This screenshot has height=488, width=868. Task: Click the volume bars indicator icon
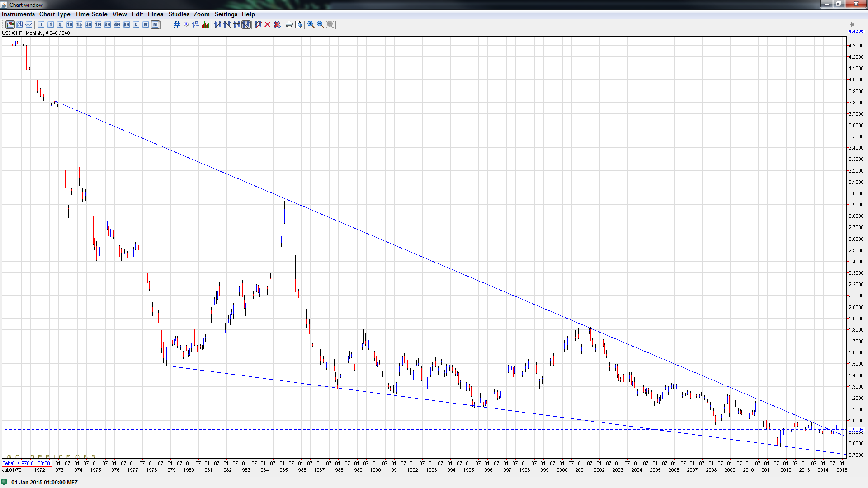pyautogui.click(x=205, y=24)
